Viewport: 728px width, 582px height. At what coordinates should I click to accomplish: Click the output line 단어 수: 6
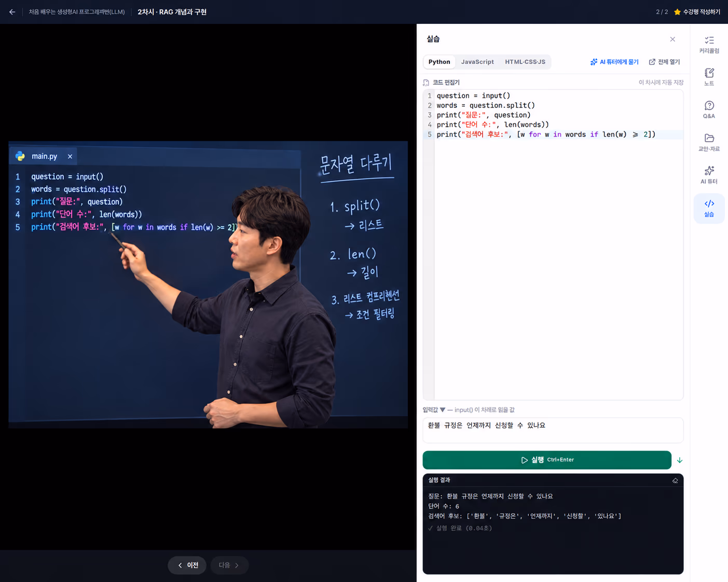click(444, 506)
